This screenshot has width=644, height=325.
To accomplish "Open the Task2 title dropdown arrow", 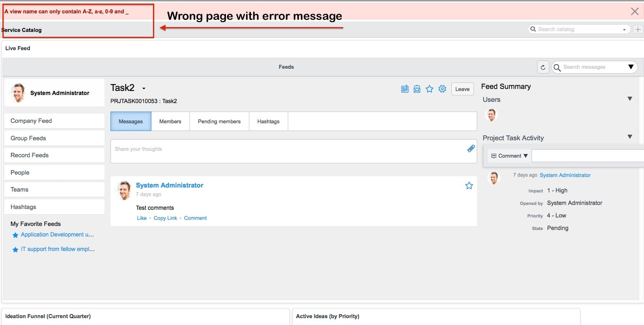I will pos(144,89).
